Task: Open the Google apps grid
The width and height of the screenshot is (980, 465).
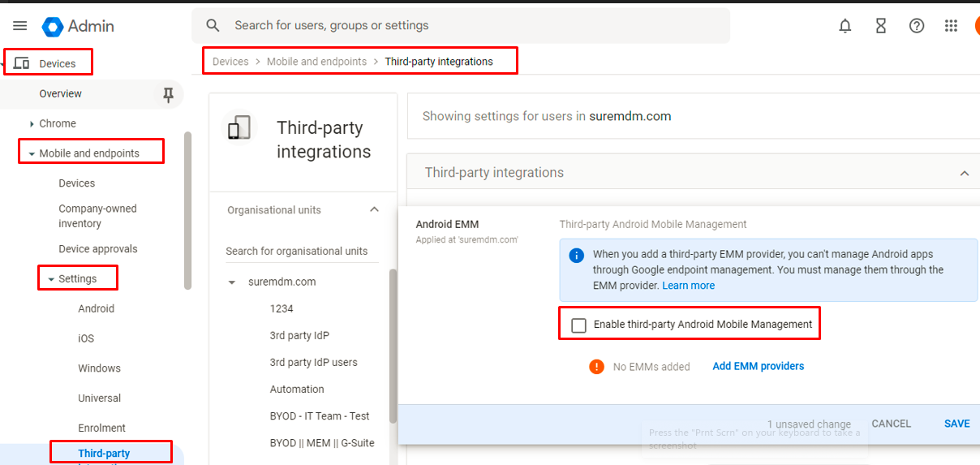Action: [952, 26]
